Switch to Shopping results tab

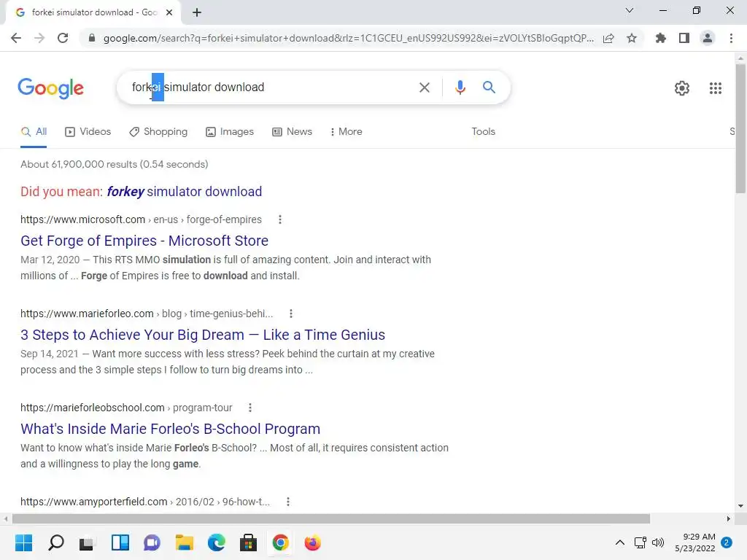(158, 132)
